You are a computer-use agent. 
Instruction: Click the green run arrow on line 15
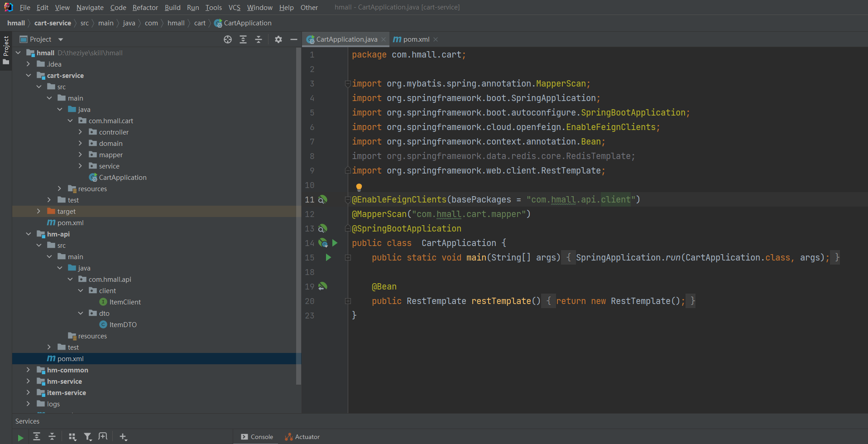tap(328, 257)
